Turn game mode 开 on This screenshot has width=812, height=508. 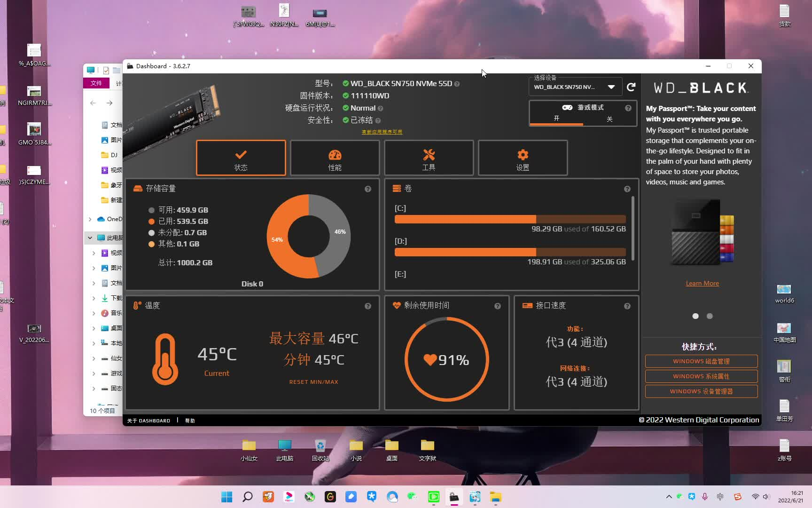[556, 119]
